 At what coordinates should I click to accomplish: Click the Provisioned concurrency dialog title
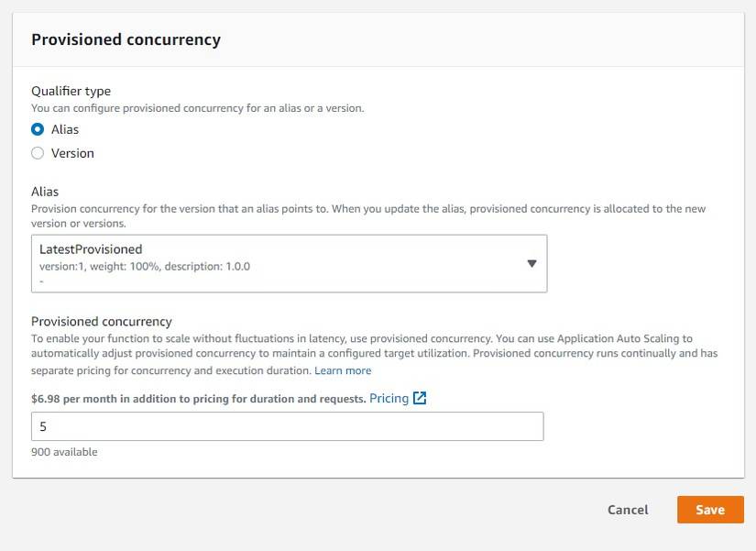click(x=126, y=39)
